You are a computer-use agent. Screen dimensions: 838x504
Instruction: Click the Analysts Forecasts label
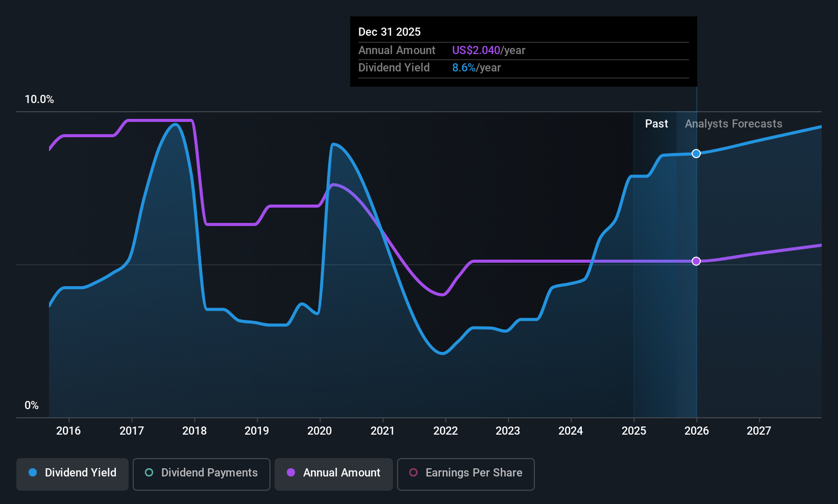click(x=733, y=124)
